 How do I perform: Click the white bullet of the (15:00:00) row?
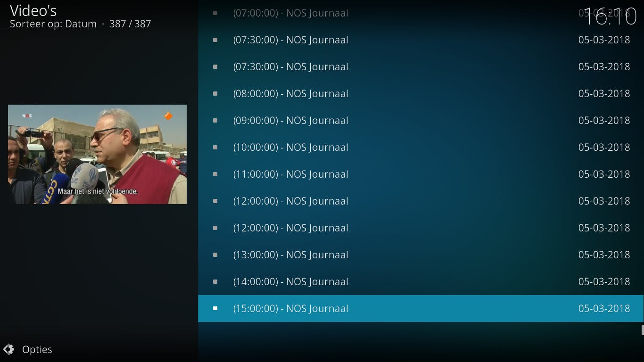tap(215, 308)
